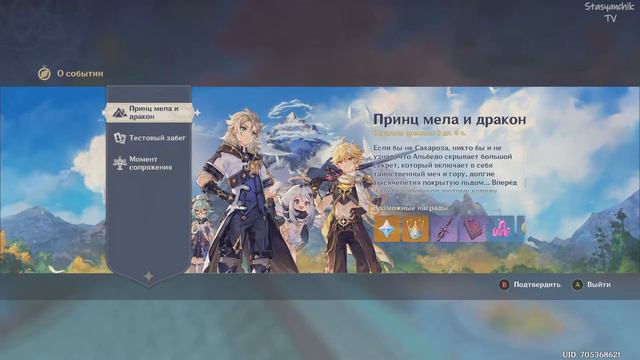Screen dimensions: 640x360
Task: Select the Принц мела и дракон tab
Action: 149,113
